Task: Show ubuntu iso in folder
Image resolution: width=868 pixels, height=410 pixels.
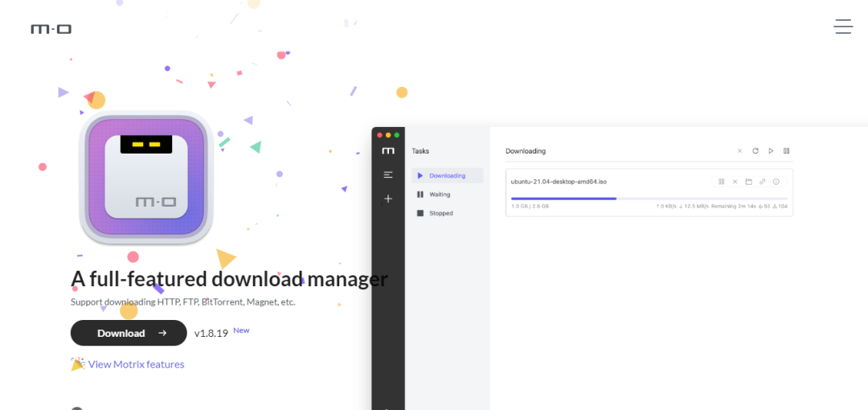Action: pyautogui.click(x=748, y=181)
